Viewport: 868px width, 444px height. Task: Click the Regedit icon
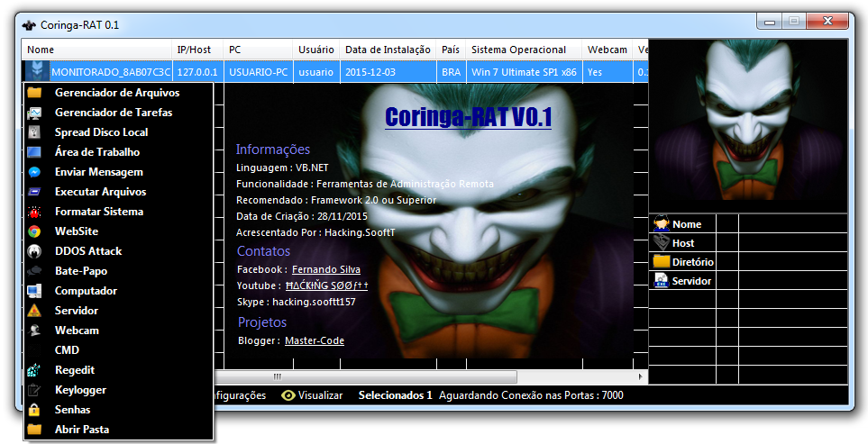coord(34,370)
